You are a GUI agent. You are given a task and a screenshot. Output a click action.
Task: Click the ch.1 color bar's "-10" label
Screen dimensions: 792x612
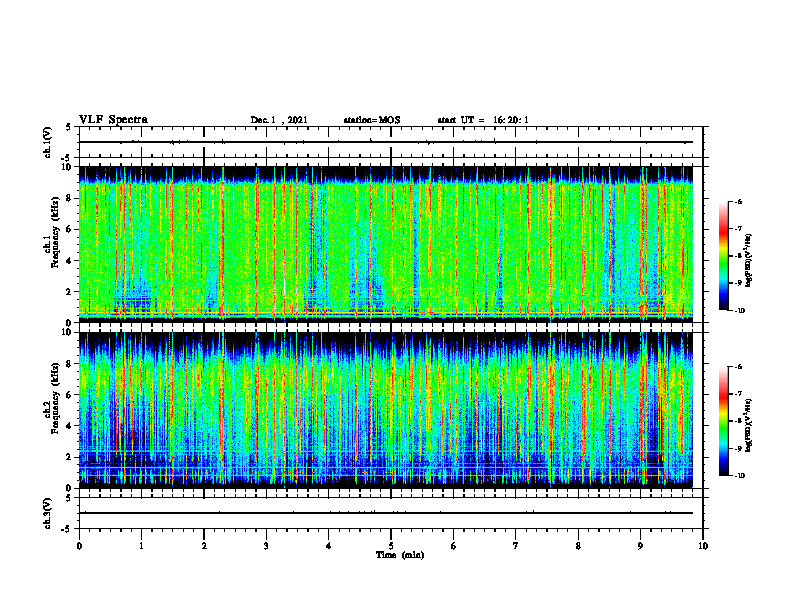point(739,311)
